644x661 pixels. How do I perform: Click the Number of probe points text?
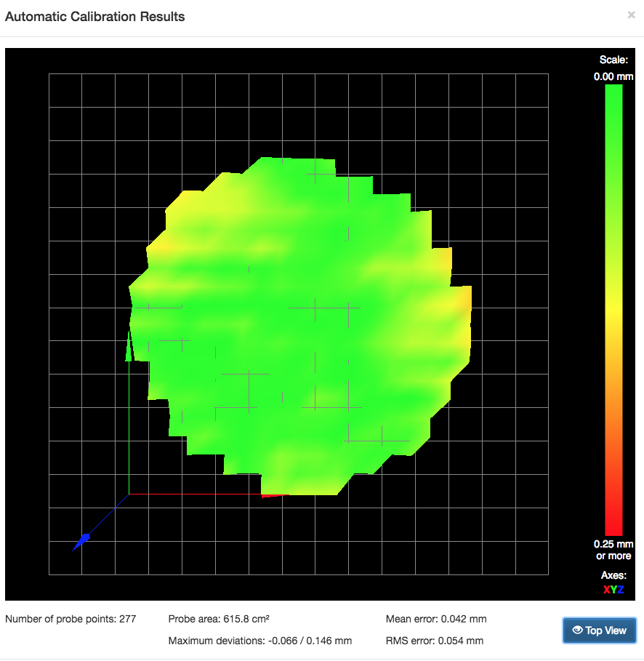click(71, 620)
